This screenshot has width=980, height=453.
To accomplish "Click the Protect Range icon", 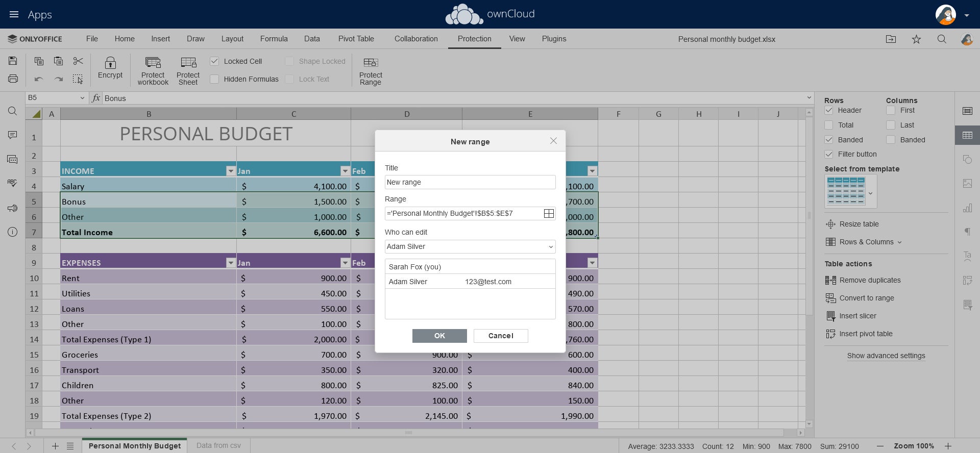I will [371, 63].
